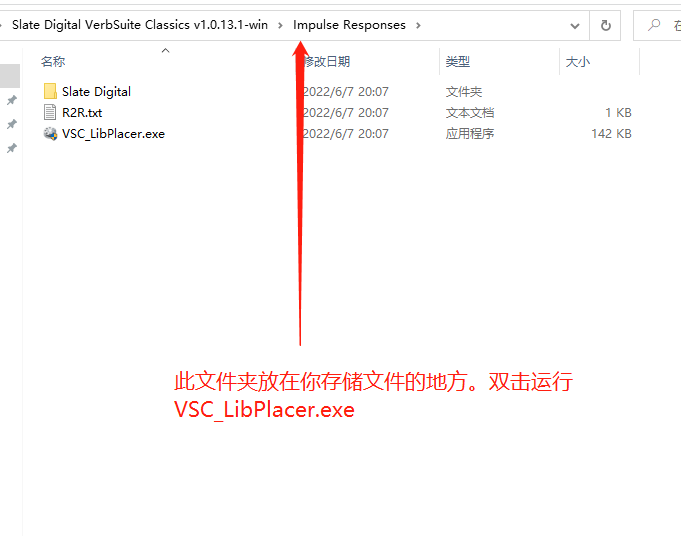Click the refresh button beside the address bar
The width and height of the screenshot is (681, 536).
(x=605, y=26)
